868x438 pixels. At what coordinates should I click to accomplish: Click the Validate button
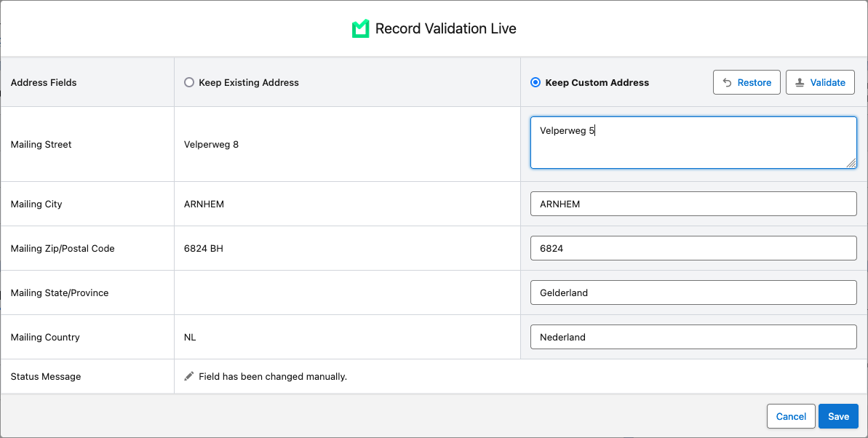click(x=820, y=82)
